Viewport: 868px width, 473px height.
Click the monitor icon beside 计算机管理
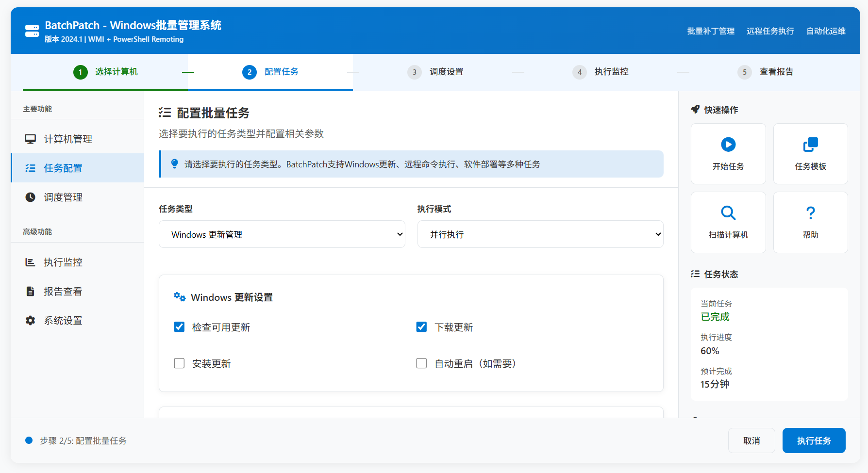pos(30,139)
